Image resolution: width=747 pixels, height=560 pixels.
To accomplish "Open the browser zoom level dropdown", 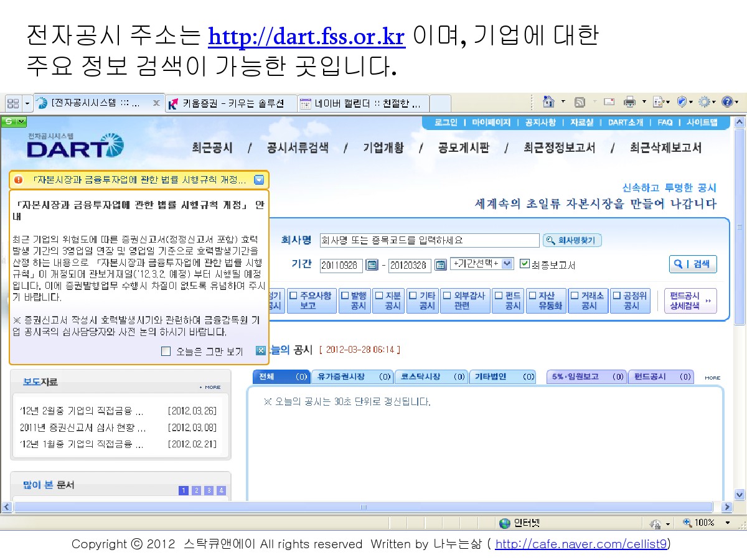I will 726,523.
